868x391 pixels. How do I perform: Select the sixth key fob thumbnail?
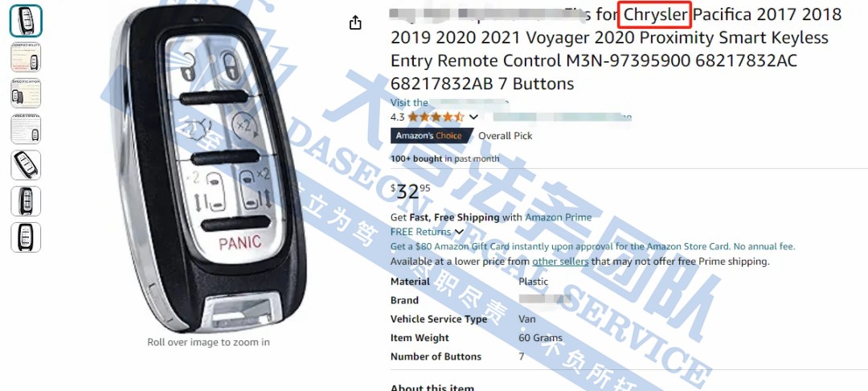26,201
